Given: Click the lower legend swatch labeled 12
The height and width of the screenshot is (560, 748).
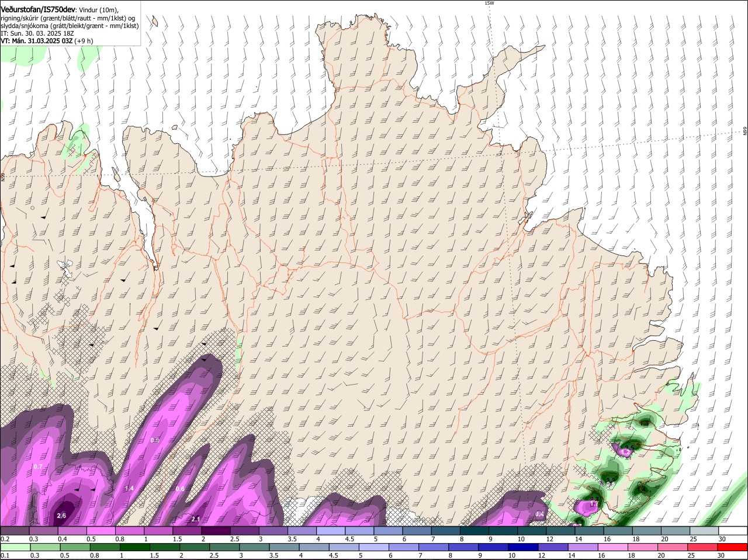Looking at the screenshot, I should click(555, 547).
